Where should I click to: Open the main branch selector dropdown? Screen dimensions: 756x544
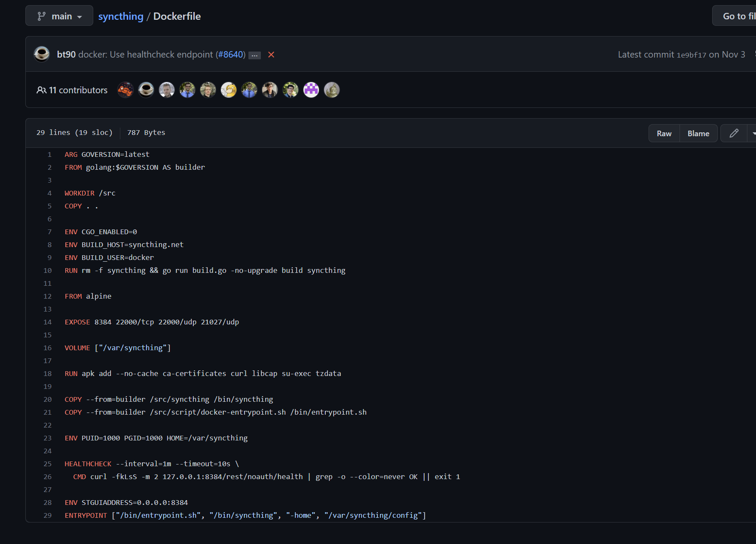click(x=59, y=15)
